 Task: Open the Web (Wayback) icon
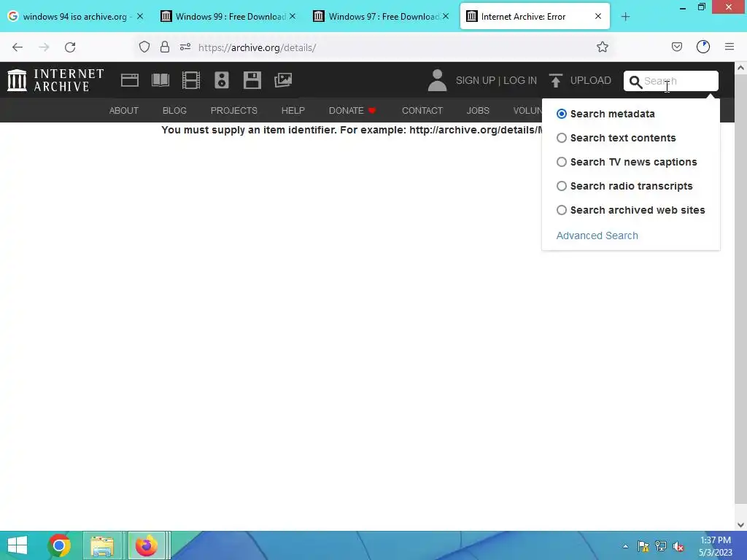point(130,80)
